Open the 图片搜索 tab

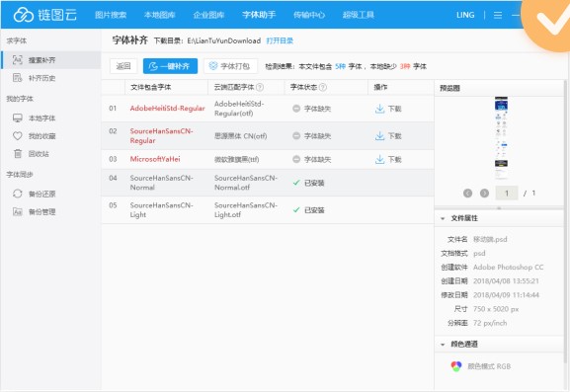pyautogui.click(x=111, y=15)
